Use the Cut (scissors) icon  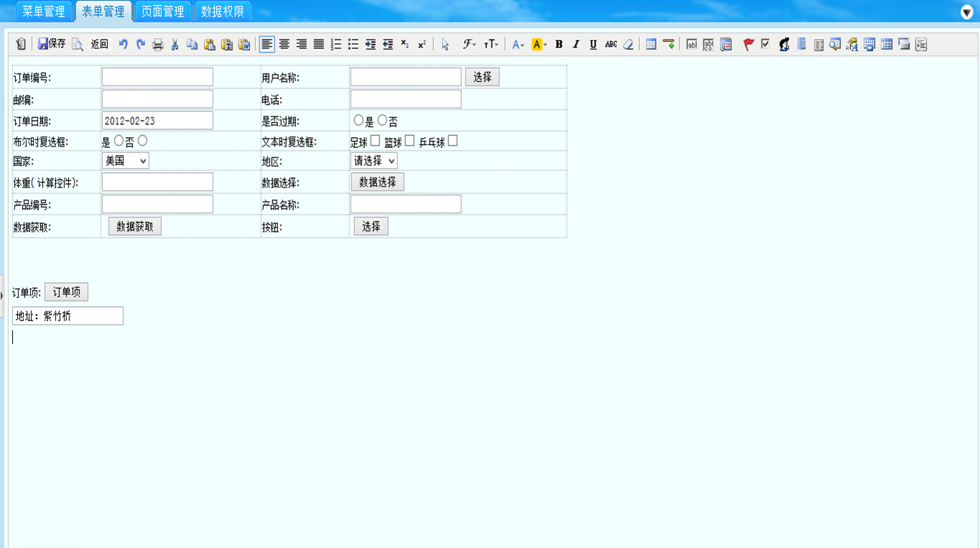(x=175, y=44)
